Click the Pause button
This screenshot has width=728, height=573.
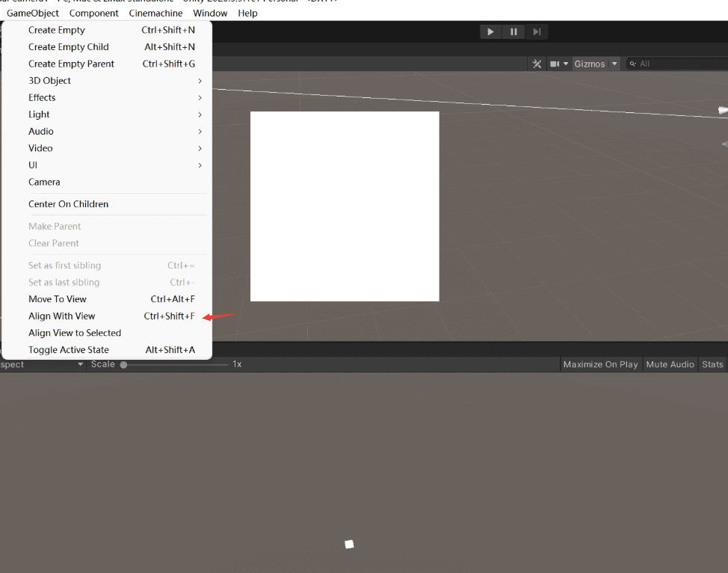[513, 31]
